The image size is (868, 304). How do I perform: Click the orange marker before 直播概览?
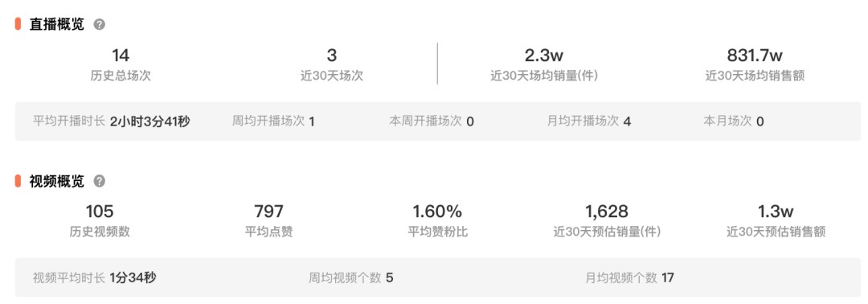tap(18, 24)
